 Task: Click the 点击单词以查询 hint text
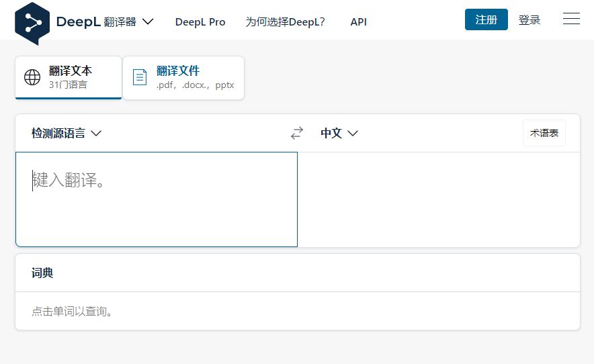[72, 312]
